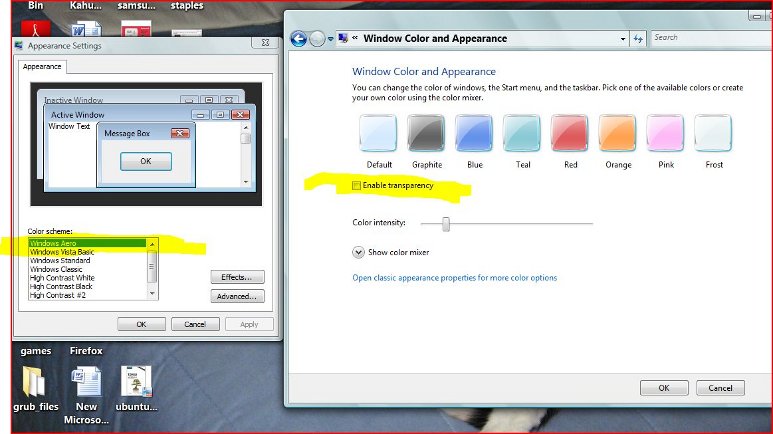This screenshot has height=434, width=773.
Task: Click the control panel icon in address bar
Action: 343,38
